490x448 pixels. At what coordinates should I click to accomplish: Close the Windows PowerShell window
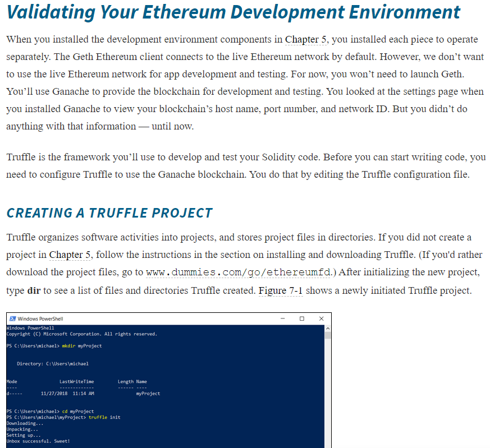click(321, 318)
